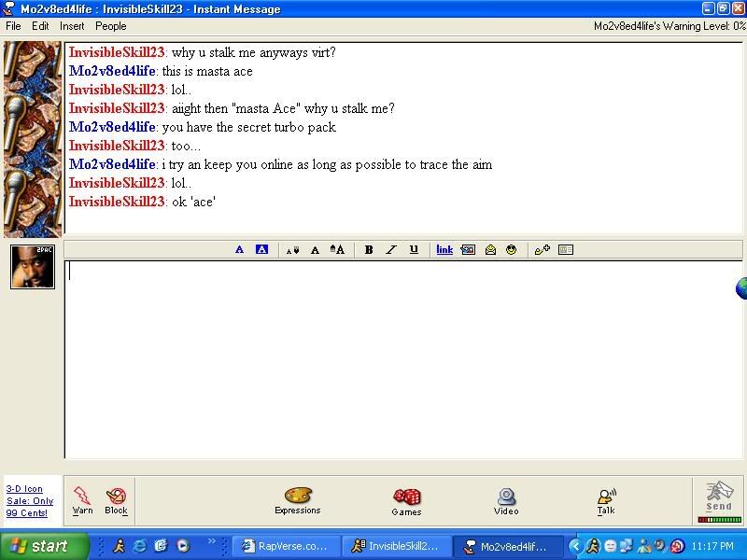This screenshot has width=747, height=560.
Task: Send the instant message
Action: (x=718, y=497)
